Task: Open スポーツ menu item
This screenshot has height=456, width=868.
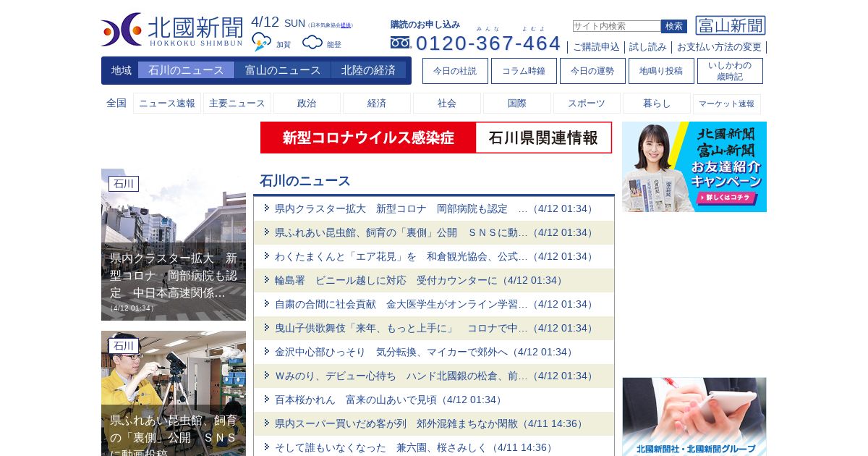Action: point(587,104)
